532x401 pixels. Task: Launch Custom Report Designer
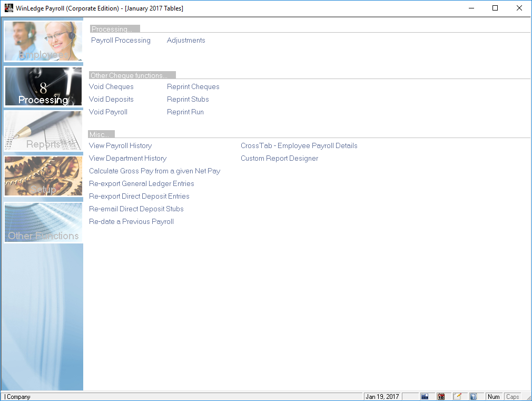279,159
